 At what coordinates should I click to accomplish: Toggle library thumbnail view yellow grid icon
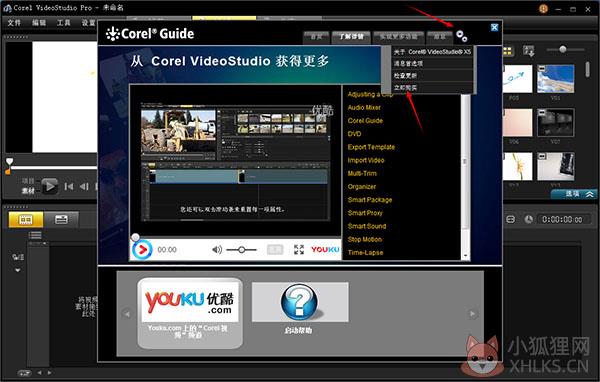[508, 51]
